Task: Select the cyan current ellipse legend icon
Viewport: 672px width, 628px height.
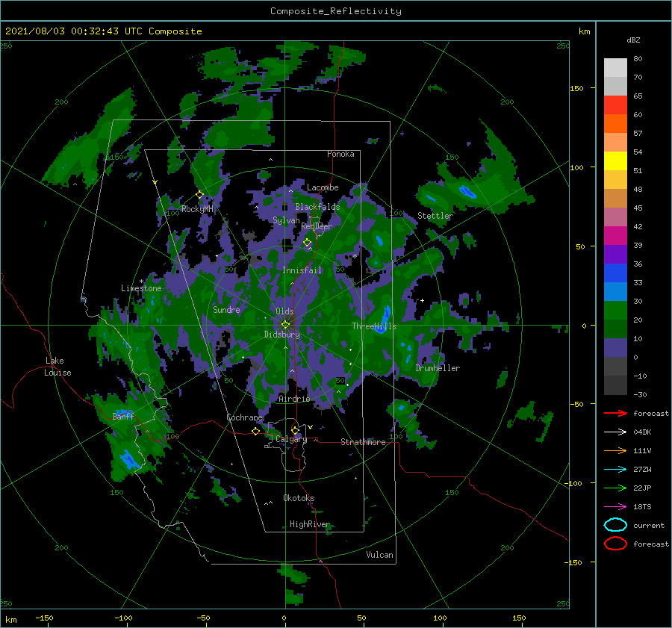Action: click(615, 525)
